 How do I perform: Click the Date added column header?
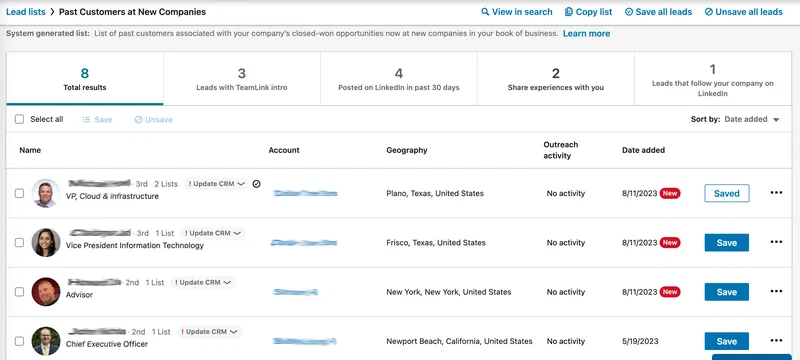[x=643, y=150]
